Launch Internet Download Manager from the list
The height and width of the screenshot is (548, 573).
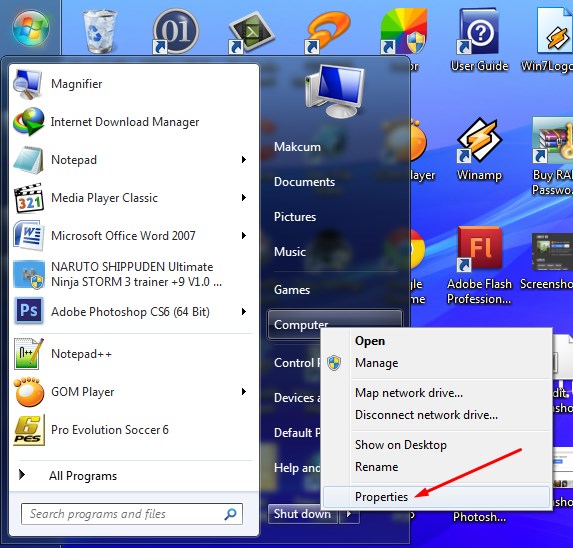[125, 122]
